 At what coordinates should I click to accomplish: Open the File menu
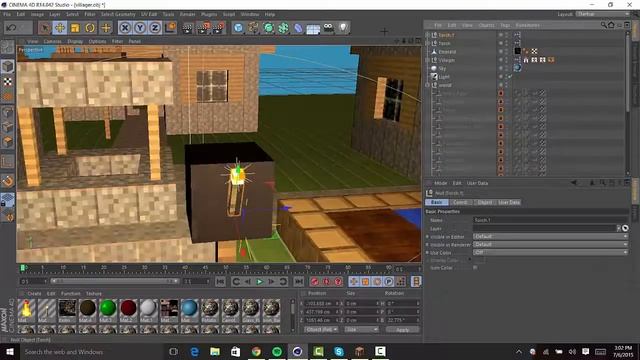(x=7, y=14)
